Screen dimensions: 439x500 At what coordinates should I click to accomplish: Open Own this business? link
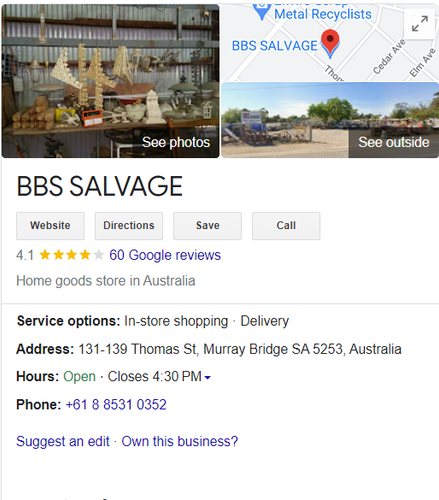click(x=180, y=441)
